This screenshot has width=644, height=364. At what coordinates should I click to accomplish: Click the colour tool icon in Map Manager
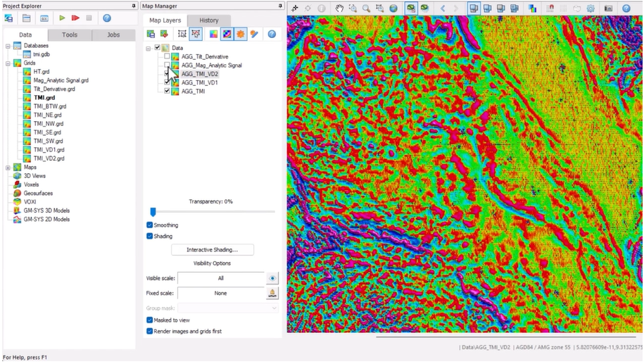click(x=213, y=34)
